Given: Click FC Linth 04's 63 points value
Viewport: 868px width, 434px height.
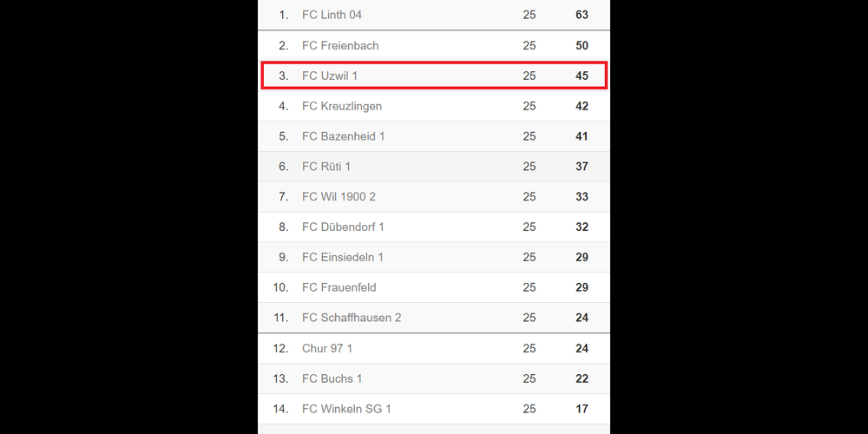Looking at the screenshot, I should [x=582, y=15].
